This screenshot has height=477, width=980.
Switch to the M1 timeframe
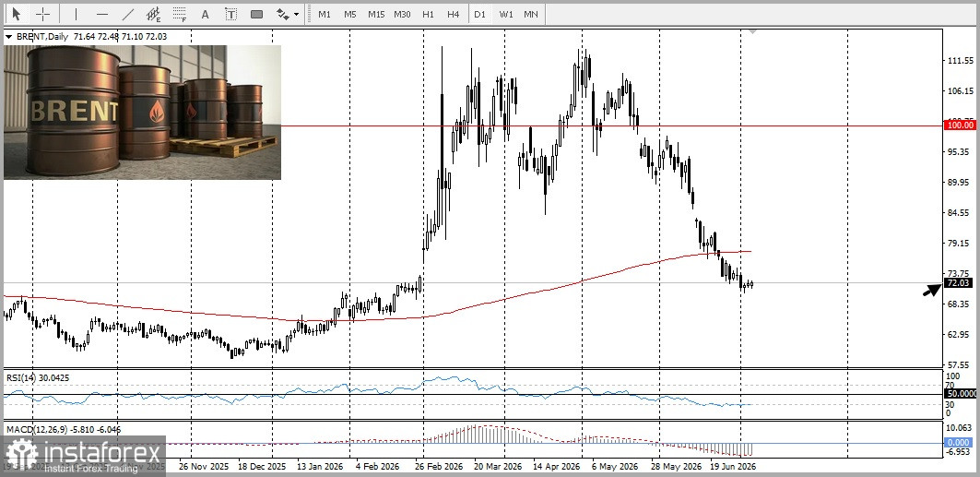325,14
